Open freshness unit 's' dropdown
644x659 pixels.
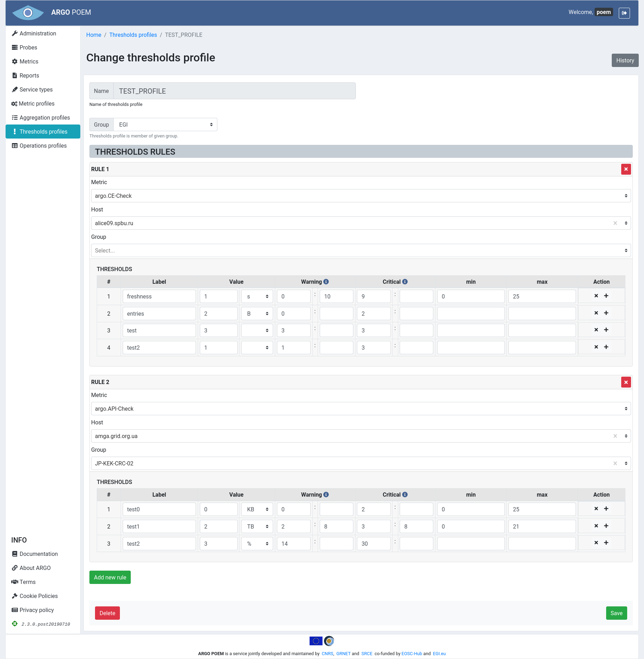click(x=257, y=296)
